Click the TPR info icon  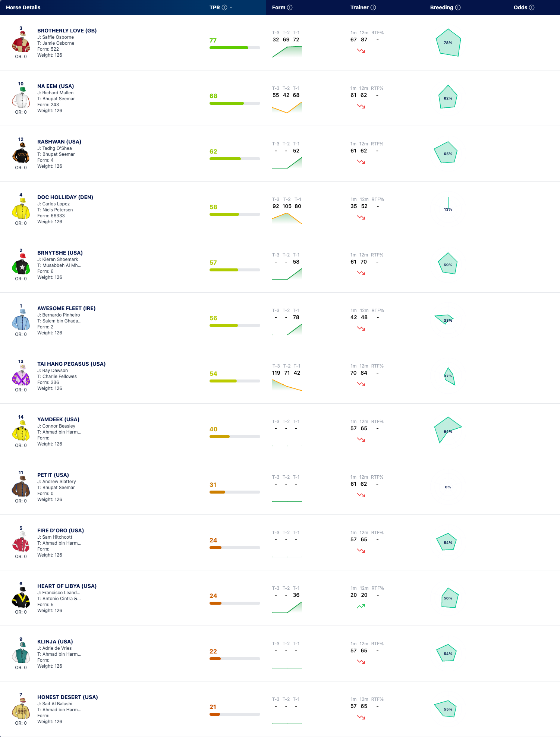click(x=224, y=7)
